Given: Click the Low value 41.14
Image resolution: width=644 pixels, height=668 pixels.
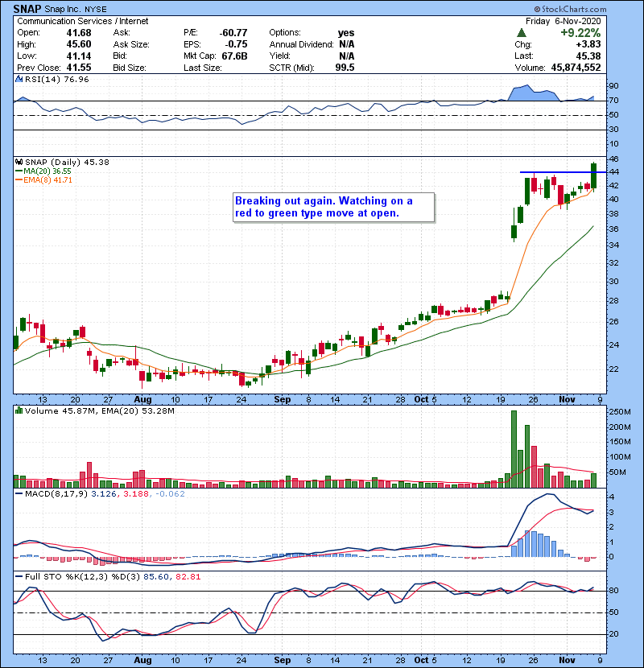Looking at the screenshot, I should click(79, 56).
